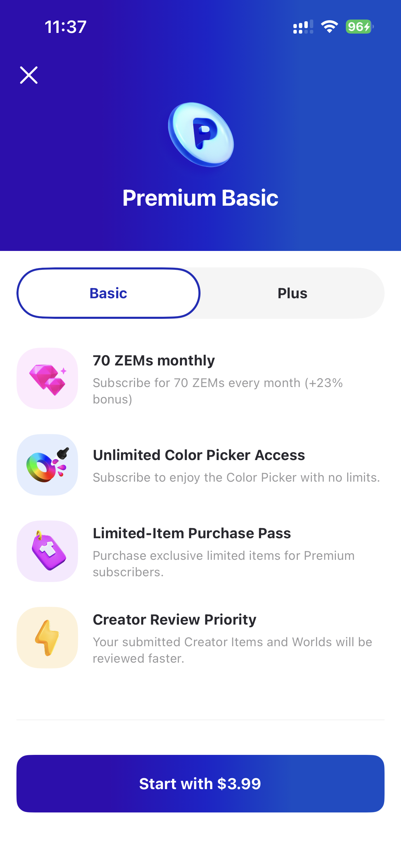Viewport: 401px width, 868px height.
Task: Tap the Wi-Fi status icon
Action: pyautogui.click(x=329, y=27)
